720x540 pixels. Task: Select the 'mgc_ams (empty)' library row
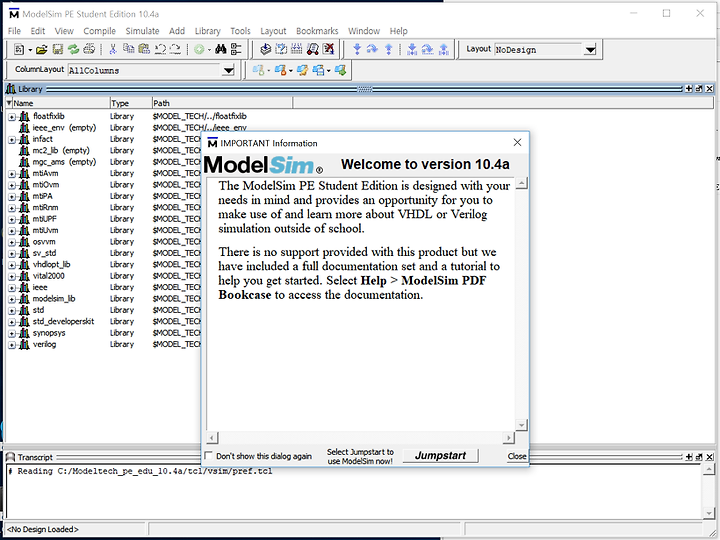pyautogui.click(x=64, y=162)
